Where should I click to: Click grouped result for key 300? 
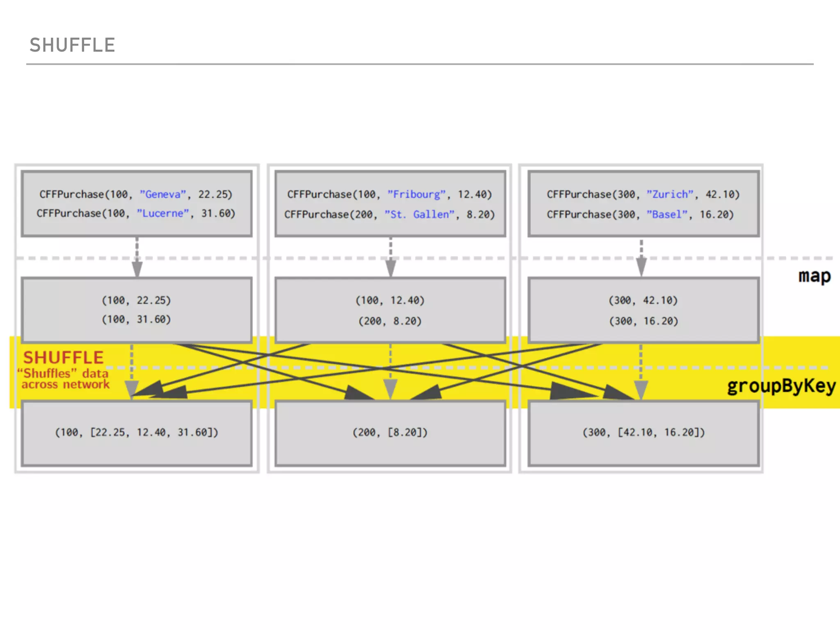click(x=643, y=432)
